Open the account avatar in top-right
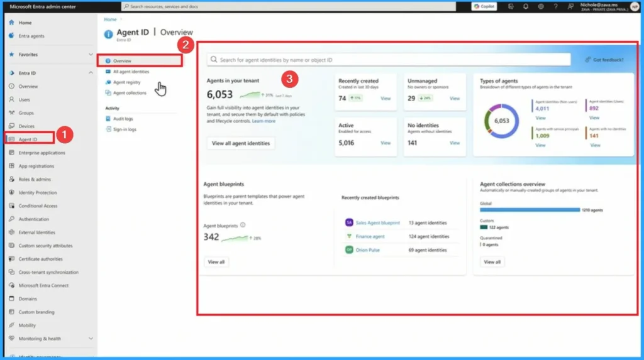The image size is (644, 360). [x=635, y=6]
